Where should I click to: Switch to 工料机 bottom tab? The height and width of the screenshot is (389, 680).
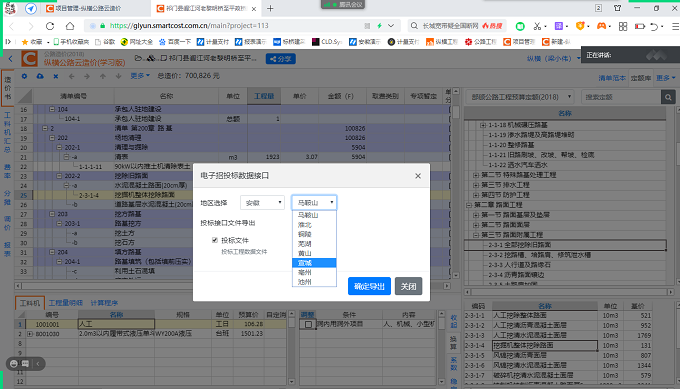[x=29, y=303]
